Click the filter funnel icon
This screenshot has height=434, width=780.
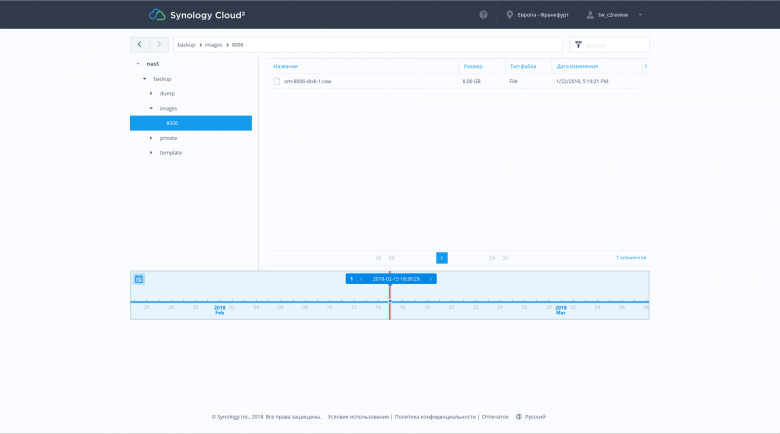(578, 45)
